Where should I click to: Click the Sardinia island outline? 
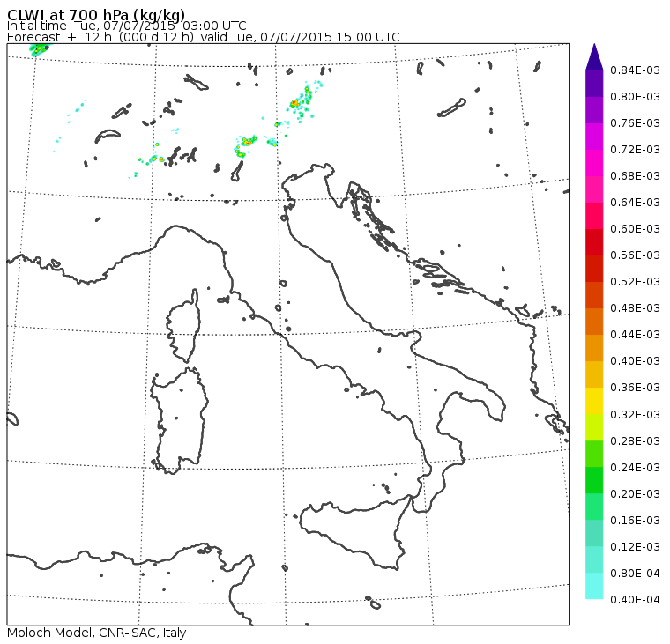click(179, 420)
